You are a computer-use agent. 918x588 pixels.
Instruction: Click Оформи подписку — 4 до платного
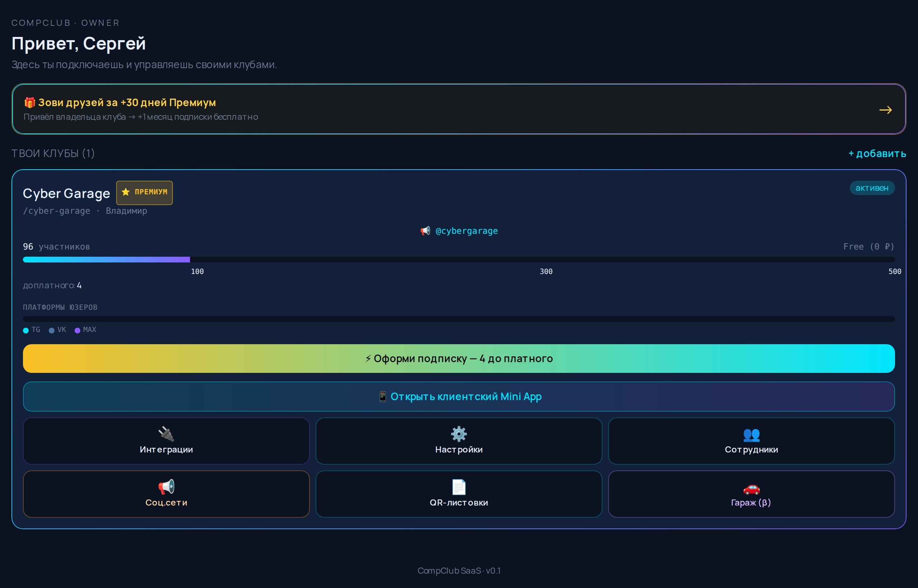click(x=459, y=359)
